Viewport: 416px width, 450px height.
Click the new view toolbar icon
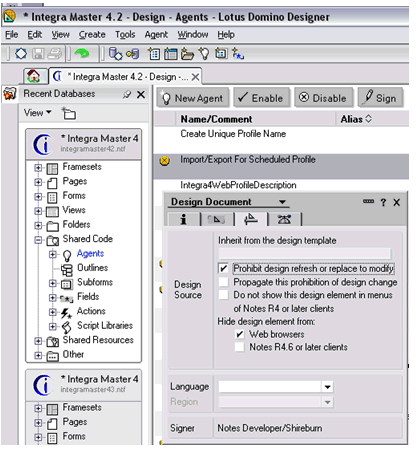[x=171, y=54]
